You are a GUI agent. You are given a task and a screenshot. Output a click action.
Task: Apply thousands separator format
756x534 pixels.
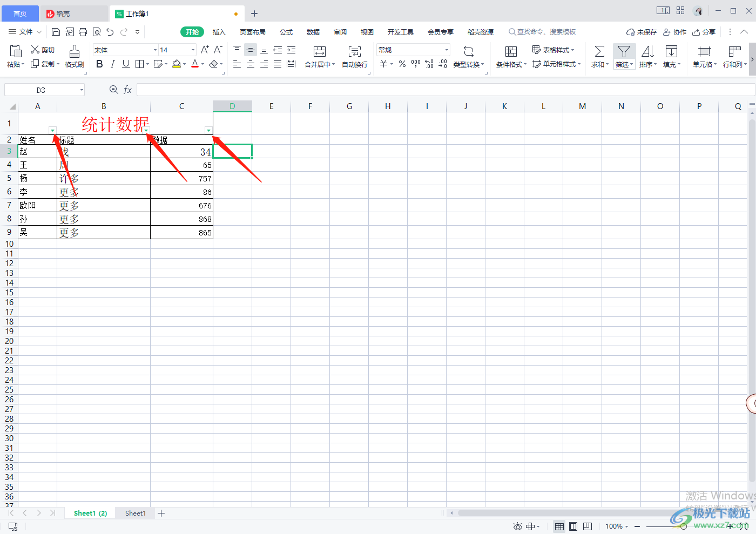click(x=416, y=64)
